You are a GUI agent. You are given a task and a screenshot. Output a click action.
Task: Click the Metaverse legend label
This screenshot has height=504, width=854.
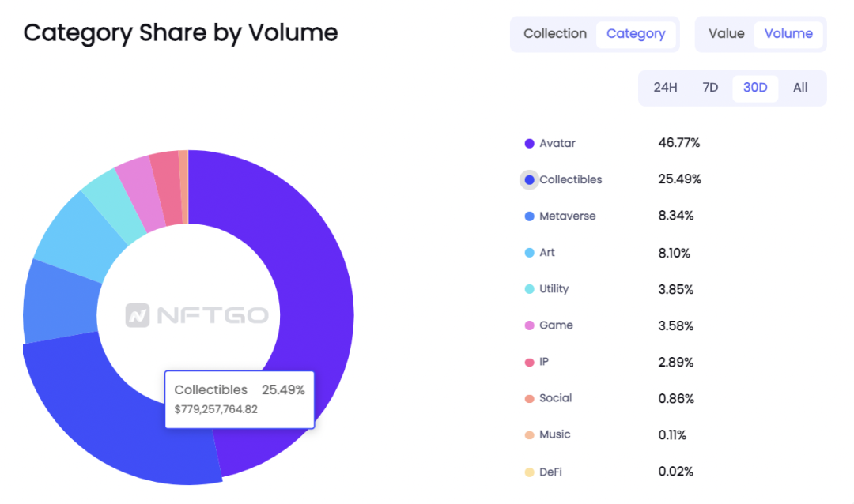point(567,216)
